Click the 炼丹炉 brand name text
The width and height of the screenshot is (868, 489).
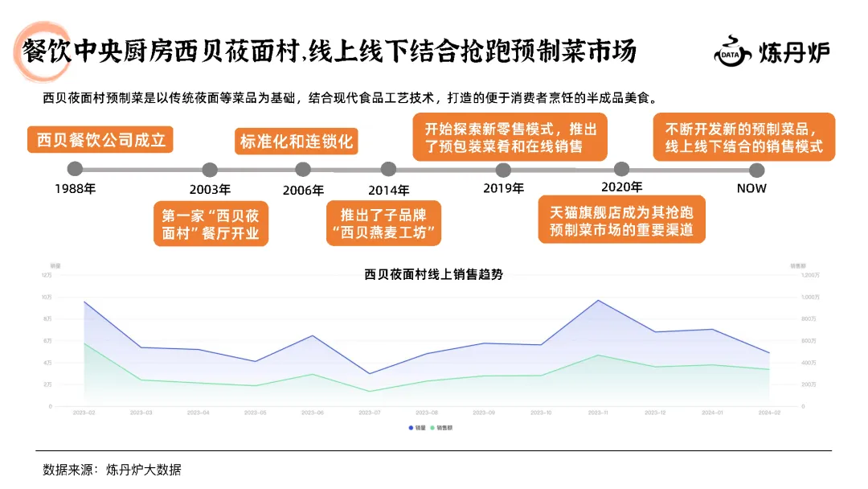click(794, 52)
